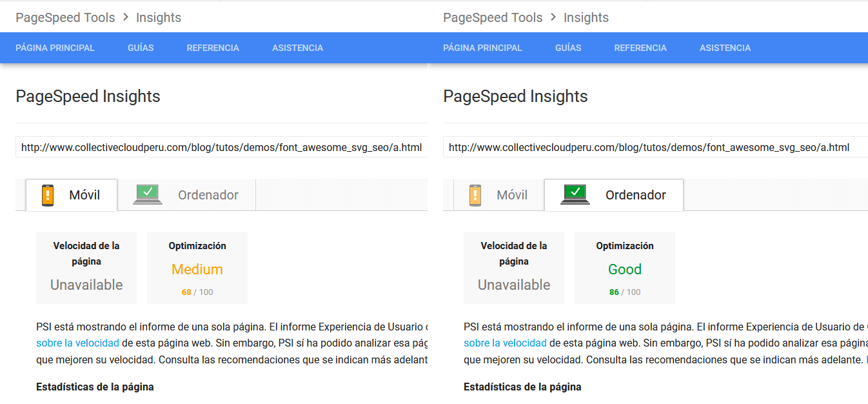Open REFERENCIA in the left navigation bar
Image resolution: width=868 pixels, height=404 pixels.
pos(213,48)
